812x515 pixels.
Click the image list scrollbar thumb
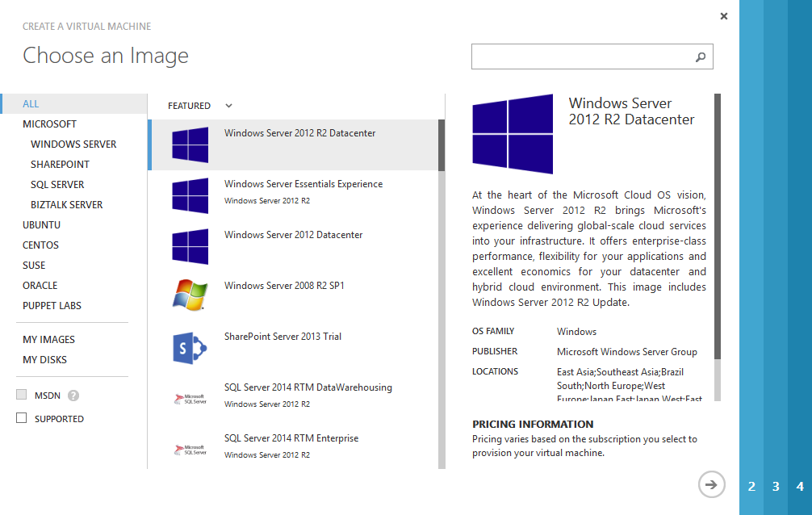442,145
